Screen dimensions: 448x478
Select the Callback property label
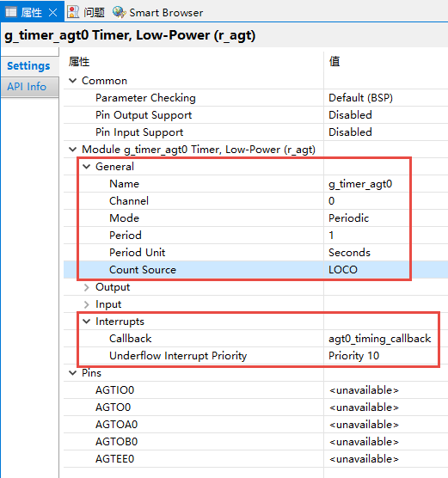130,339
